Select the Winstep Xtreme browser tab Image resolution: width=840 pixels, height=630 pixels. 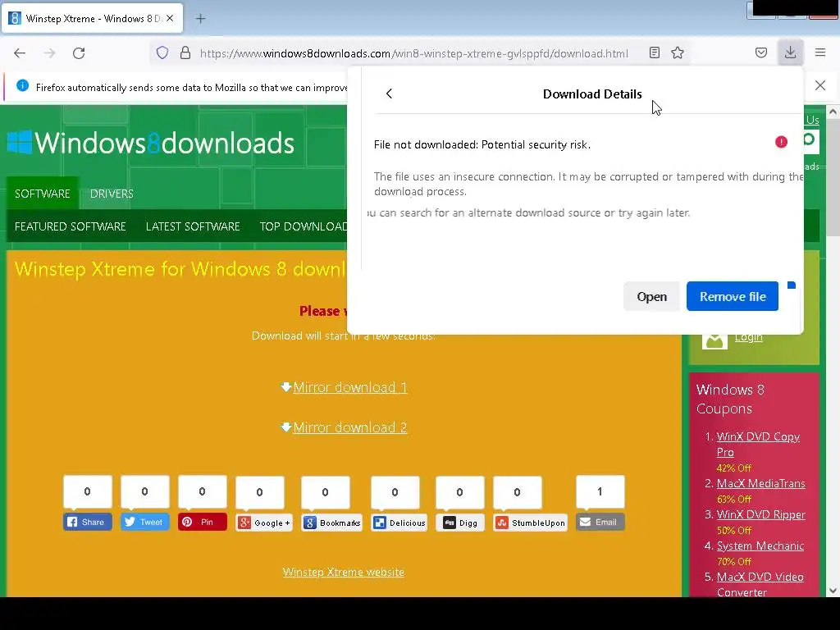tap(93, 19)
